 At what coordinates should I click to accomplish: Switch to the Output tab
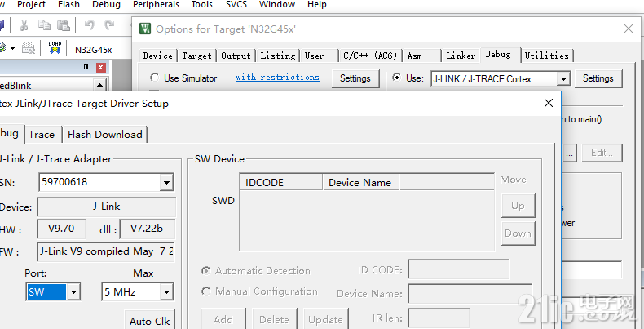[236, 56]
